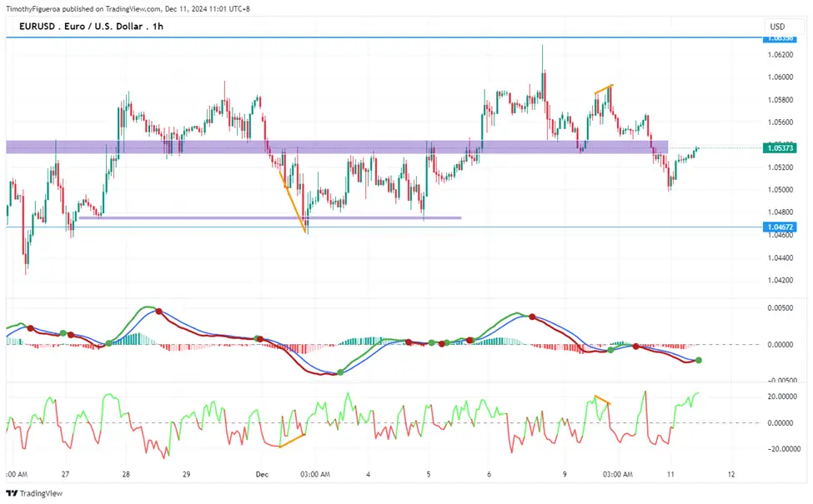Click the Dec label on the time axis
The image size is (813, 504).
point(262,474)
